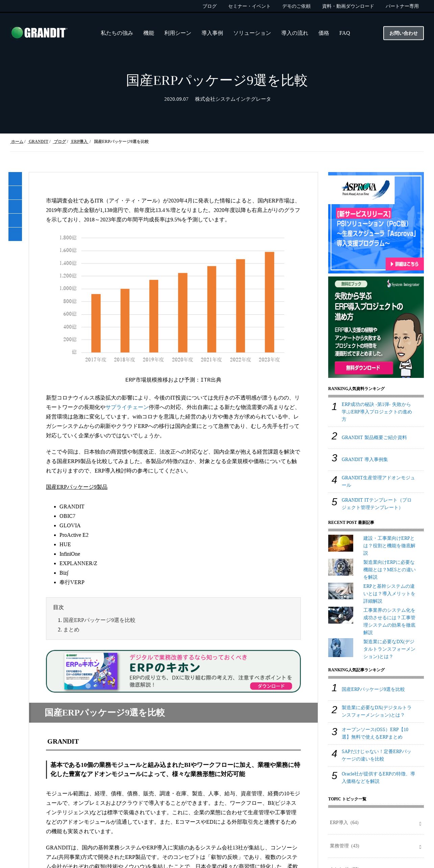Open post ERPと基幹システムの違いとは
The width and height of the screenshot is (434, 868).
pos(389,594)
